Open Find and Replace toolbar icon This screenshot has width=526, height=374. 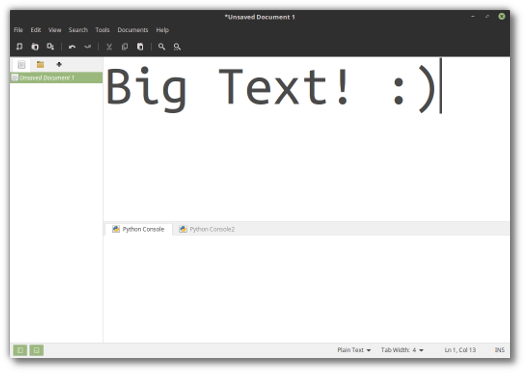pyautogui.click(x=177, y=47)
